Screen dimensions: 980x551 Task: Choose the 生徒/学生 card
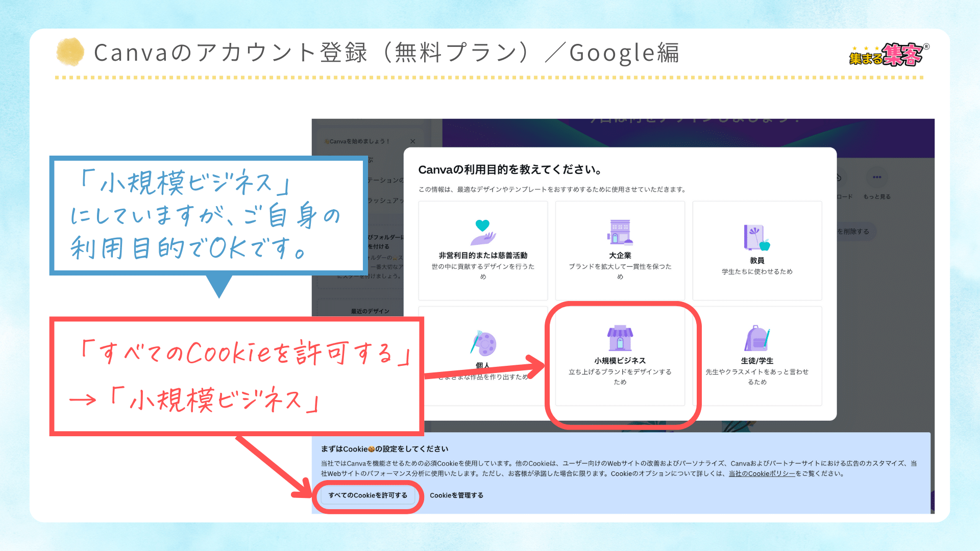[757, 356]
